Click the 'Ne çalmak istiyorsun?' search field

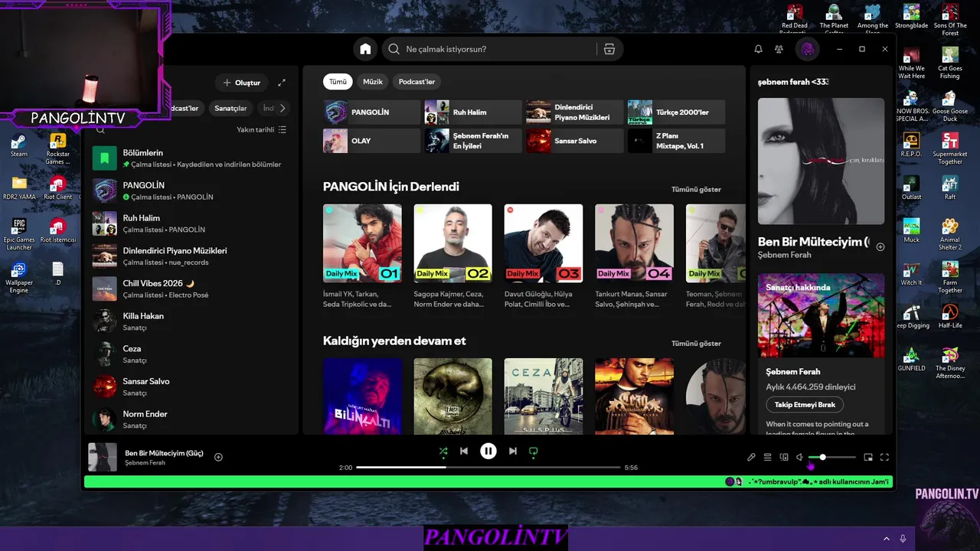490,49
